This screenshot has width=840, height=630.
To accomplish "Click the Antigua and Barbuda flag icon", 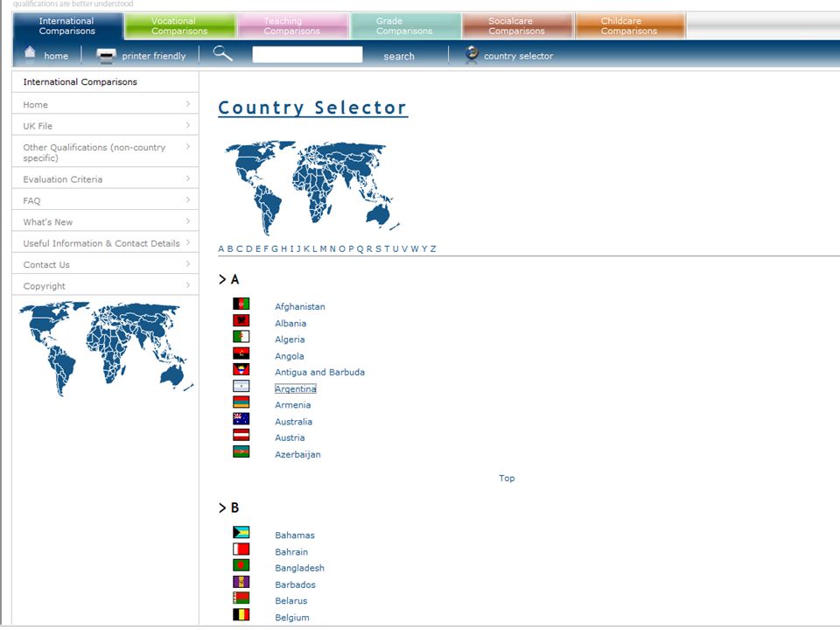I will 241,369.
